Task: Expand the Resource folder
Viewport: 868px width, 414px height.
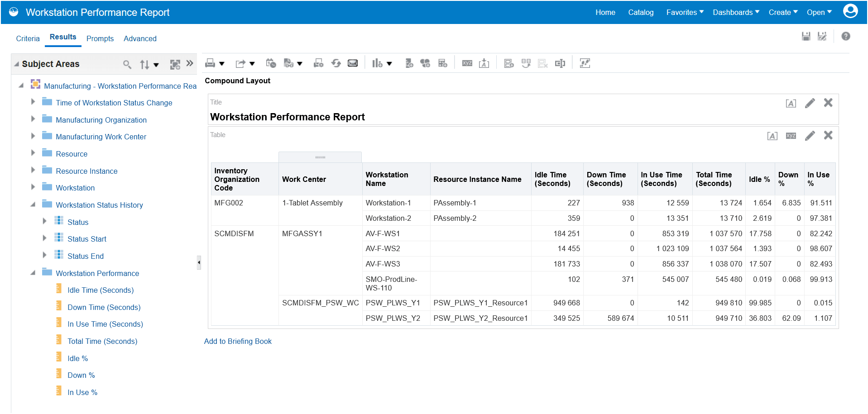Action: (33, 153)
